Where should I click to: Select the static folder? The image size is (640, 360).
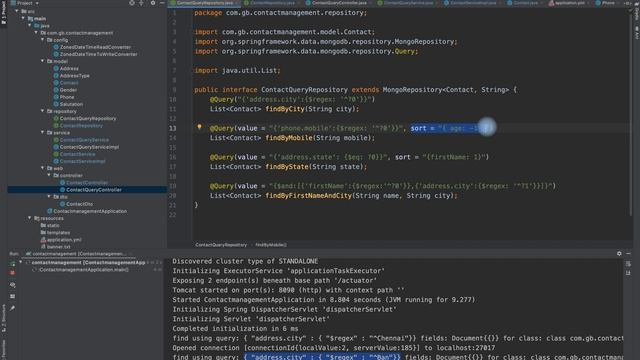[53, 225]
